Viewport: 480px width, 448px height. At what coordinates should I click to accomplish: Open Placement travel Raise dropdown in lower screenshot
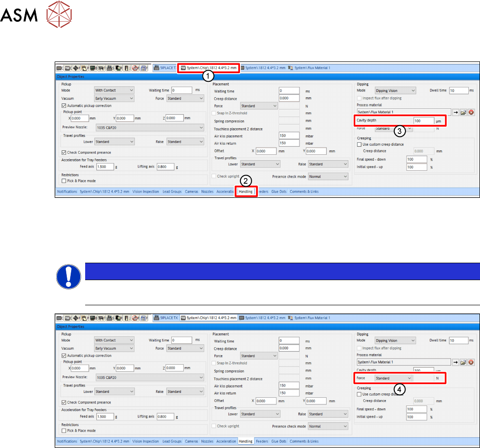(x=328, y=414)
